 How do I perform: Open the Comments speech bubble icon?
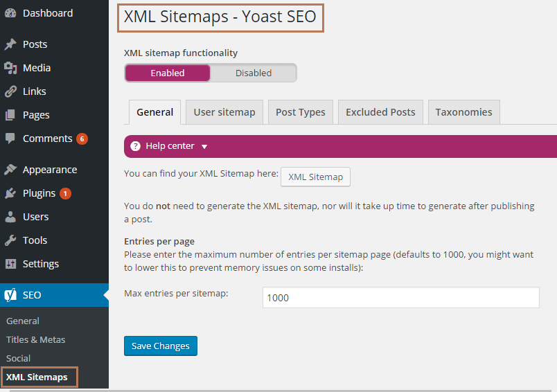click(x=10, y=138)
